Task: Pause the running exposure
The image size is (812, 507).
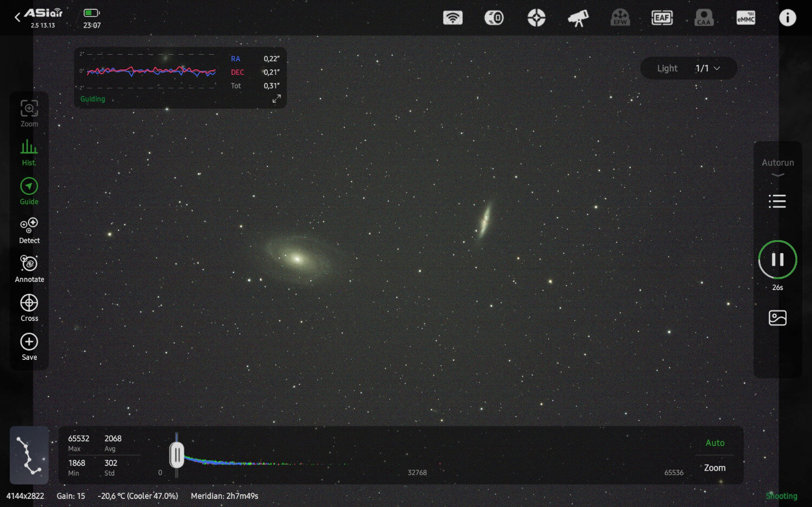Action: tap(778, 260)
